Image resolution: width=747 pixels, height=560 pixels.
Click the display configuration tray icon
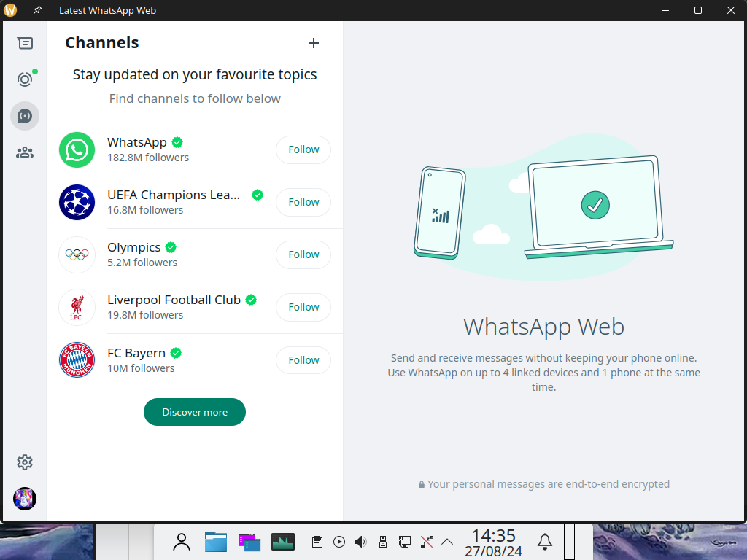pos(404,542)
